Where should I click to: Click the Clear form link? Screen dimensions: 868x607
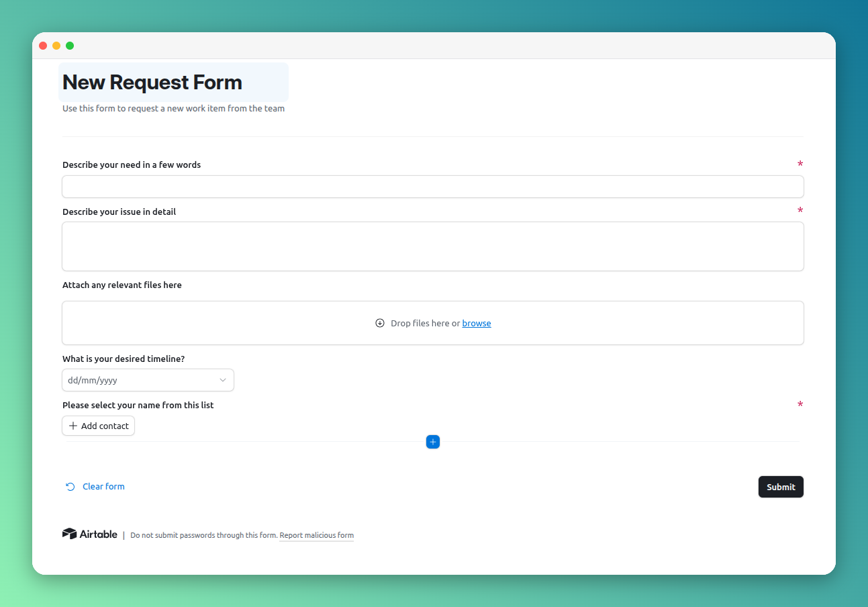[x=103, y=486]
